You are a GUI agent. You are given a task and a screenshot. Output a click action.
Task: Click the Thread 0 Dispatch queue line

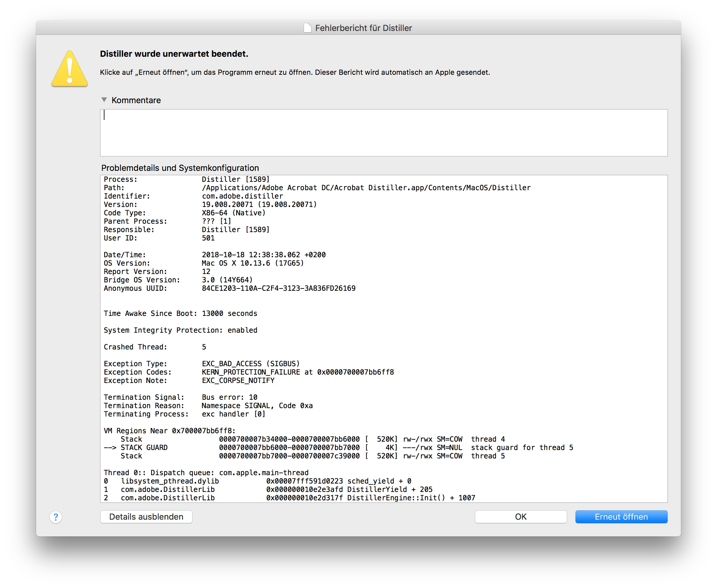point(206,473)
